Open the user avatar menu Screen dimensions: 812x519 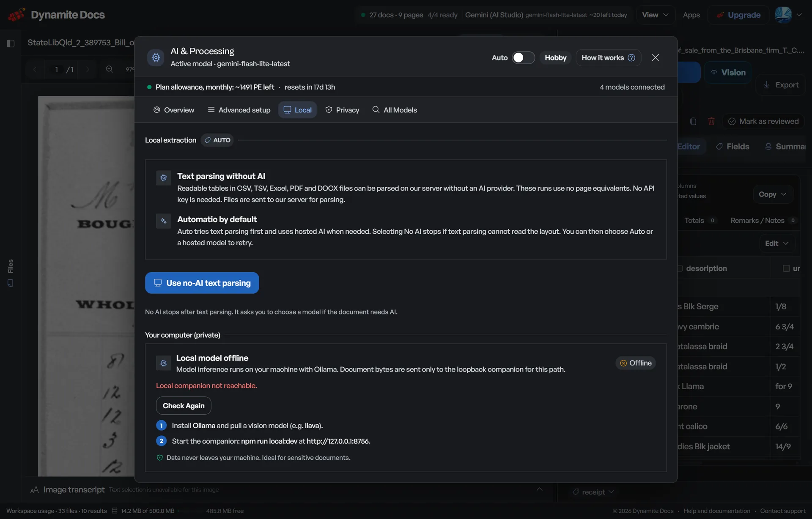click(x=783, y=15)
